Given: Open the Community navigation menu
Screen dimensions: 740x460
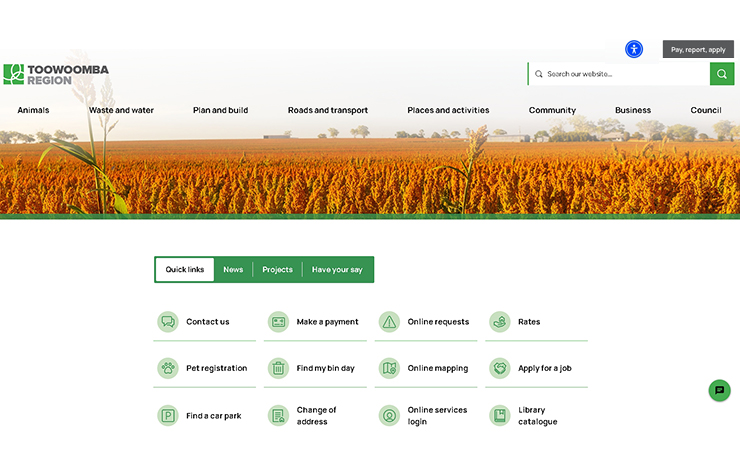Looking at the screenshot, I should click(552, 110).
